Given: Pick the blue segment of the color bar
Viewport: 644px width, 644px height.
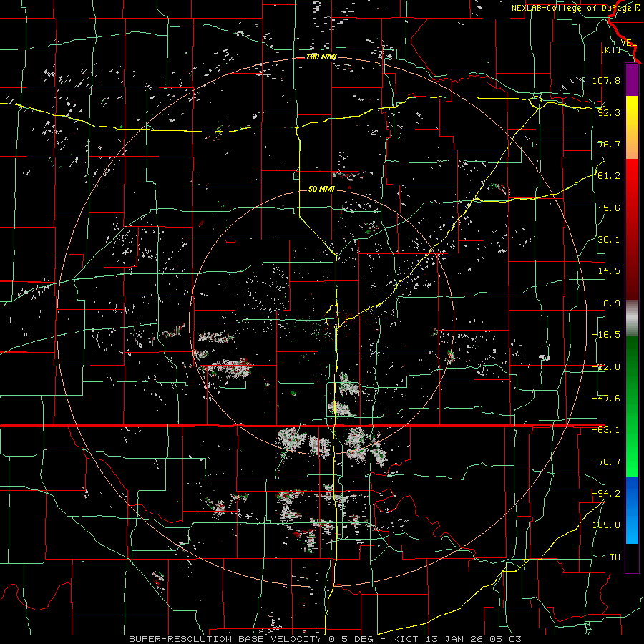Looking at the screenshot, I should [632, 510].
